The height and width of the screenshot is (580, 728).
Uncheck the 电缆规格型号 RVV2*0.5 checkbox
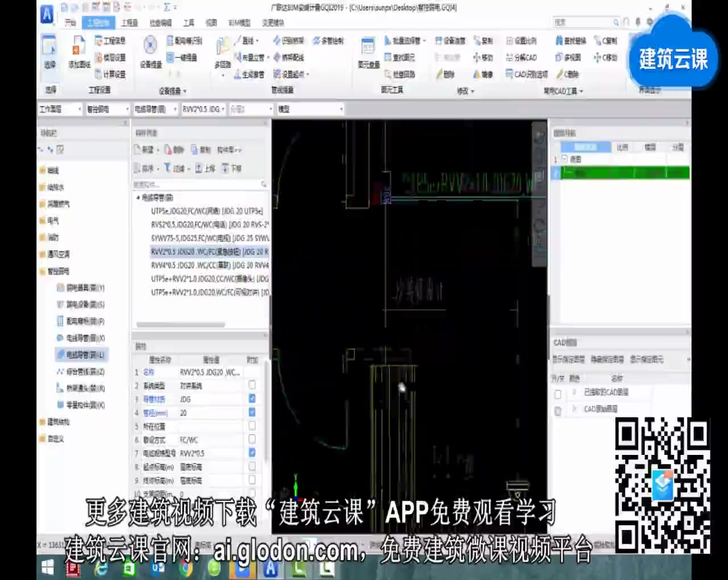point(252,453)
